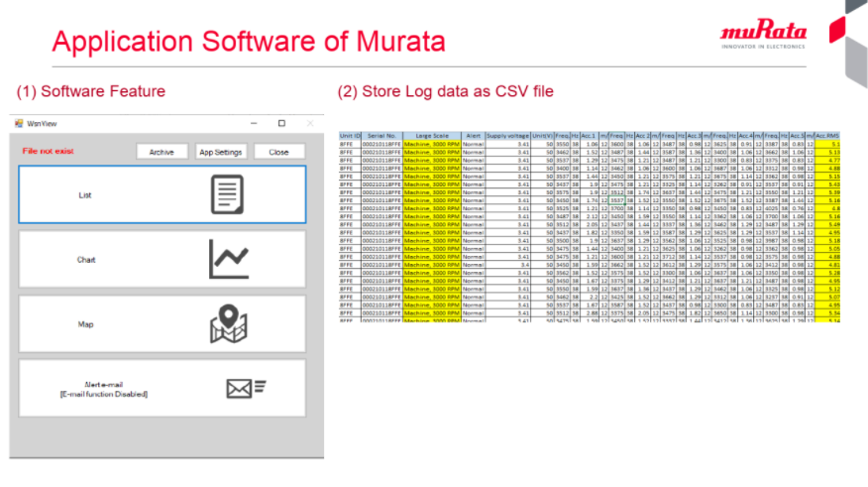
Task: Open the Archive button
Action: pyautogui.click(x=162, y=152)
